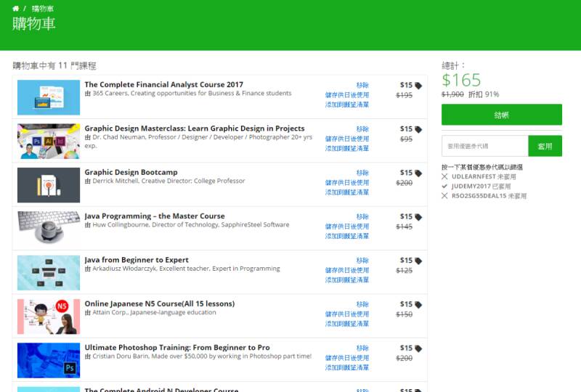581x392 pixels.
Task: Click the green 結帳 checkout button
Action: [501, 115]
